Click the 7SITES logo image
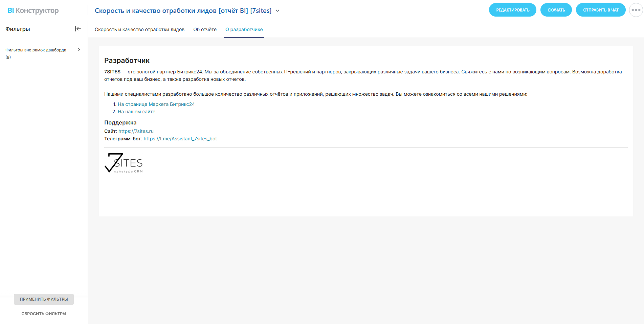Image resolution: width=644 pixels, height=325 pixels. pyautogui.click(x=124, y=163)
